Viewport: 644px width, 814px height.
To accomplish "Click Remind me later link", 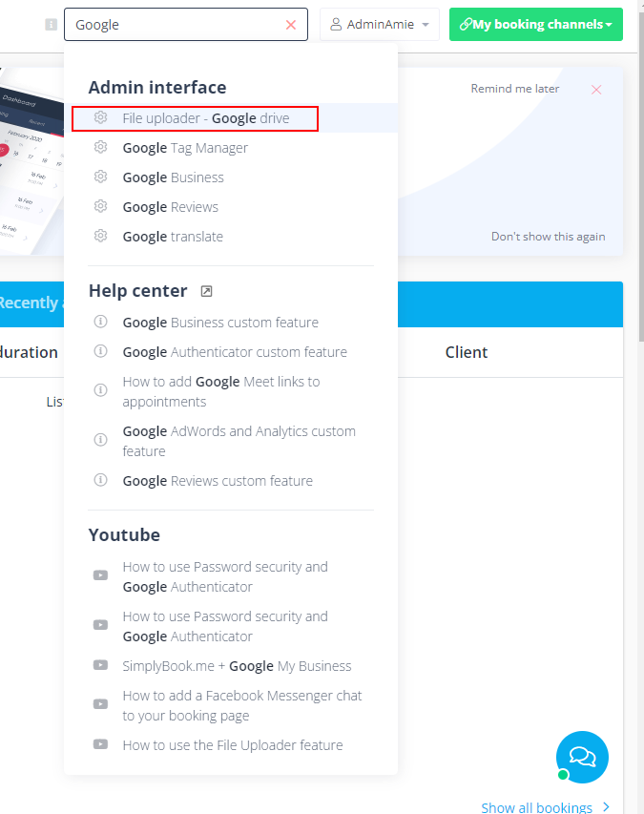I will coord(515,89).
